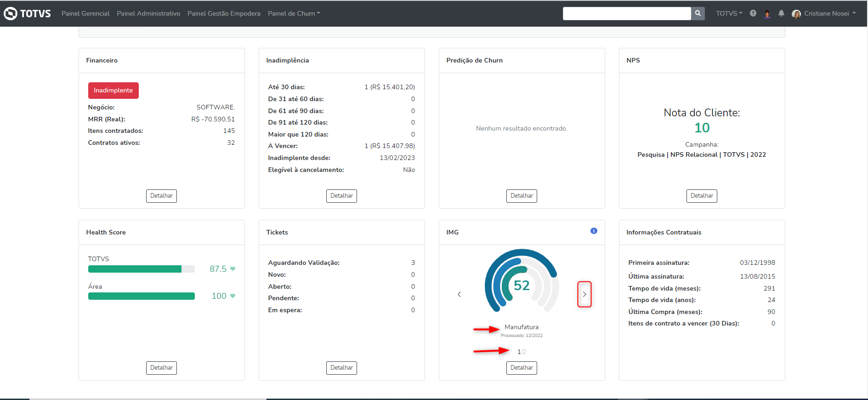Click Detalhar in the IMG card
Viewport: 868px width, 400px height.
522,368
